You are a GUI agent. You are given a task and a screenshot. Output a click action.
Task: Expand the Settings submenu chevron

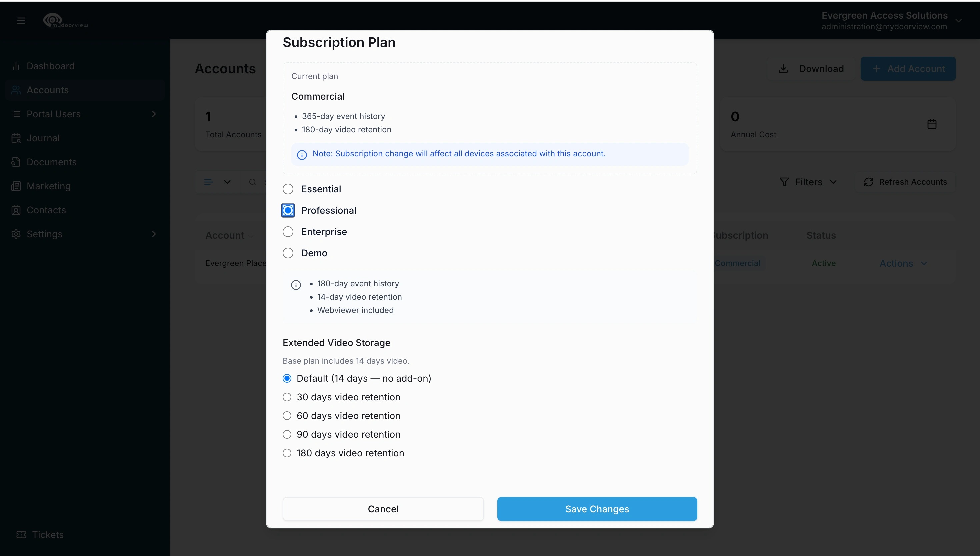click(x=154, y=234)
